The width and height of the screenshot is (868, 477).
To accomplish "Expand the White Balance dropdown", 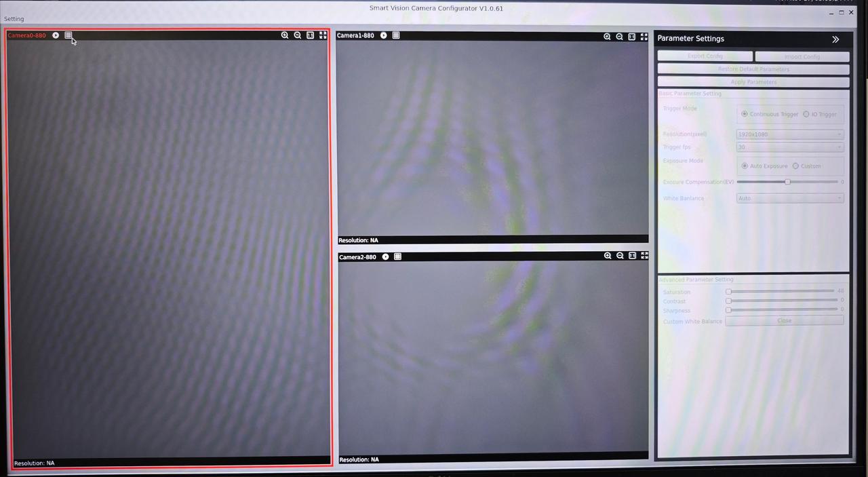I will coord(789,198).
